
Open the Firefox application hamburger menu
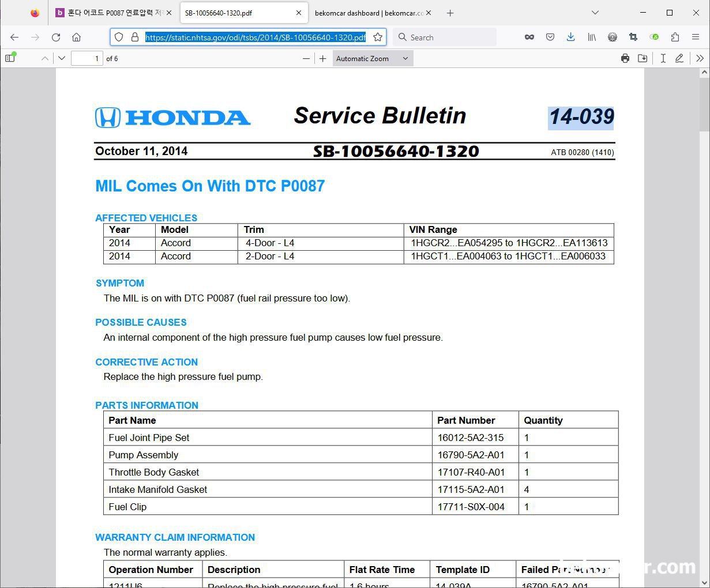click(696, 37)
